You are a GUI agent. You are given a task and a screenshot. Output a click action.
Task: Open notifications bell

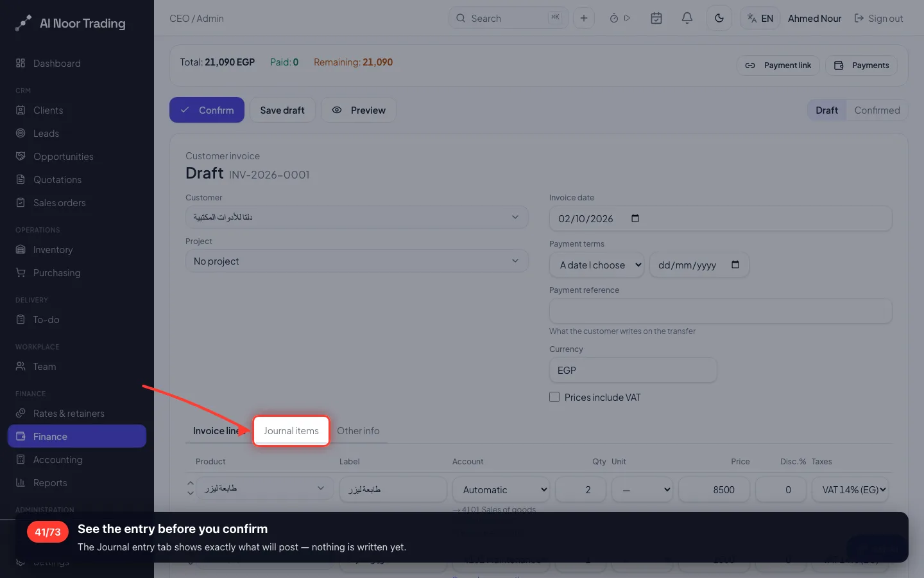click(687, 18)
